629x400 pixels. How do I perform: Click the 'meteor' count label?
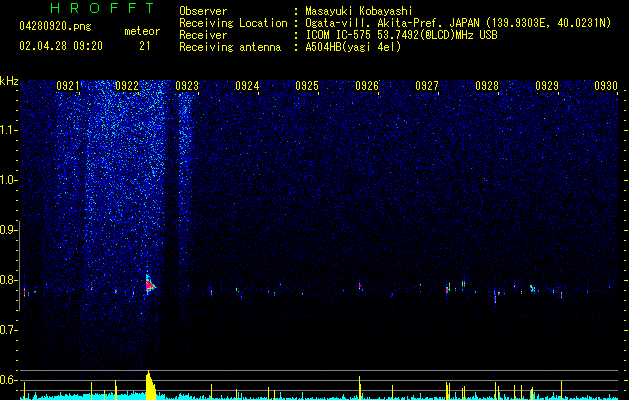(142, 31)
